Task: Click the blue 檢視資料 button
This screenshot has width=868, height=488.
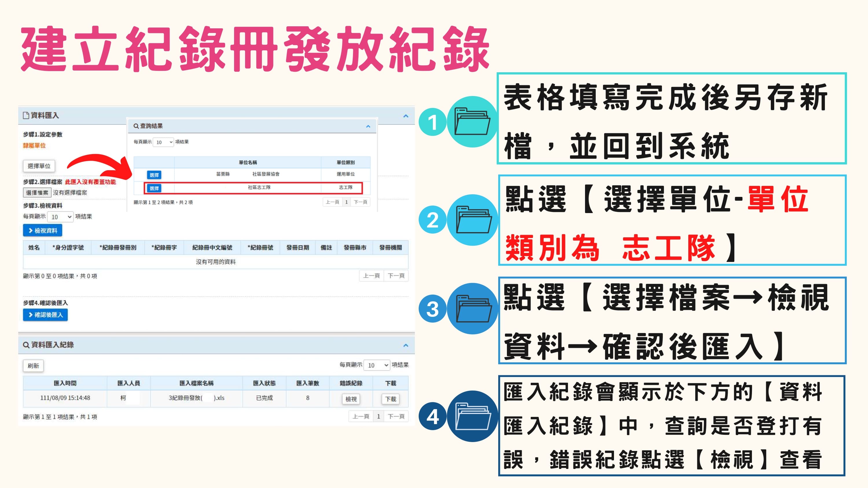Action: click(43, 231)
